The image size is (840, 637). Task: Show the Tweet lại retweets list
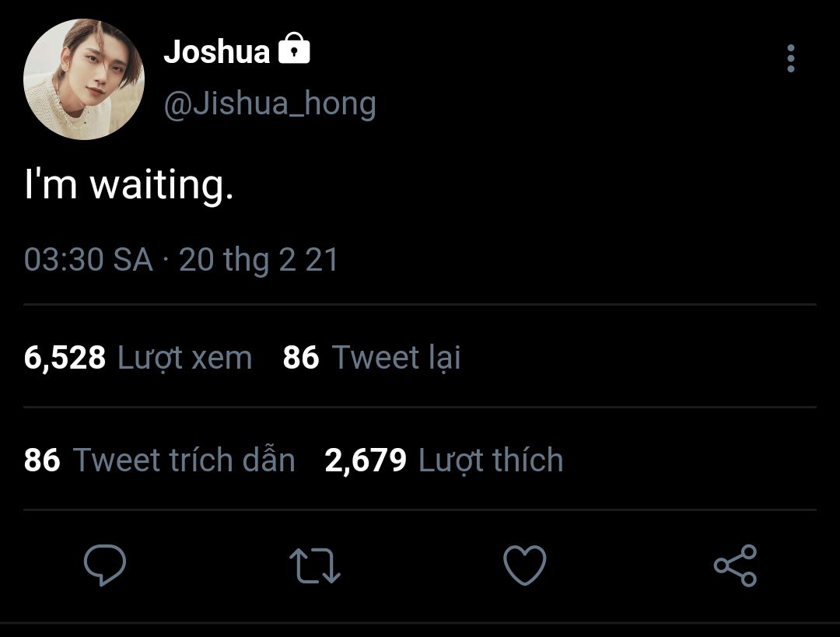click(x=397, y=358)
